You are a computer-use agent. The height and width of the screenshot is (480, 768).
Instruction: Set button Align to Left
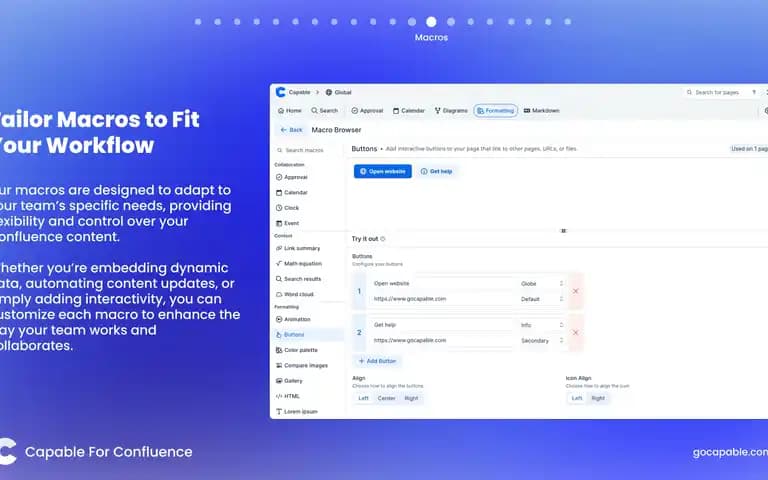coord(363,398)
